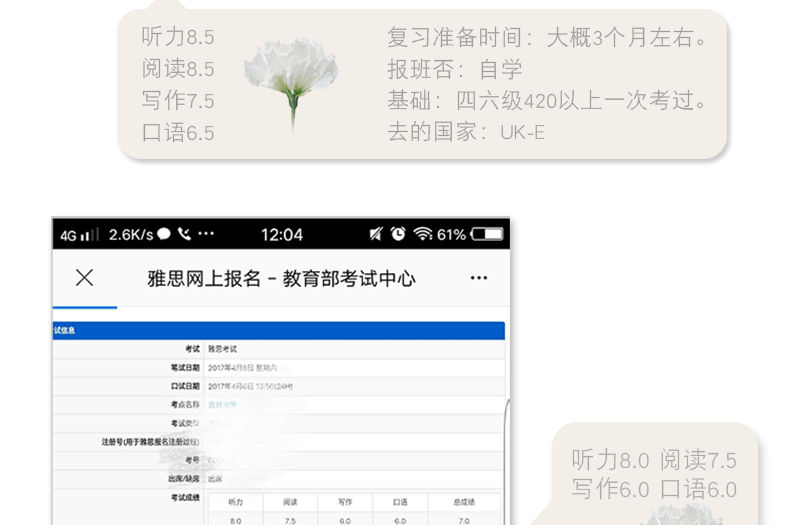Click the 报班否：自学 line
The height and width of the screenshot is (525, 790).
(455, 69)
